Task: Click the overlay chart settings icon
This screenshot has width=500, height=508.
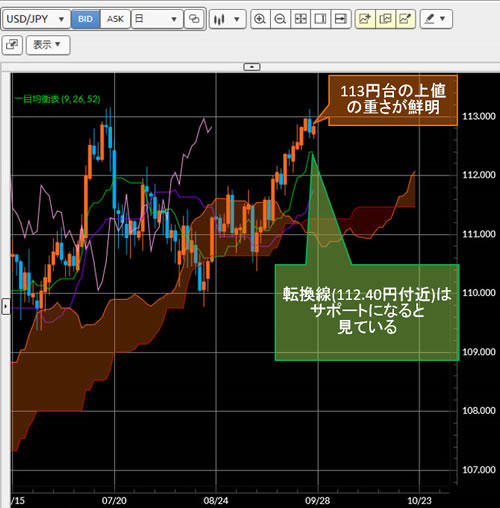Action: tap(385, 19)
